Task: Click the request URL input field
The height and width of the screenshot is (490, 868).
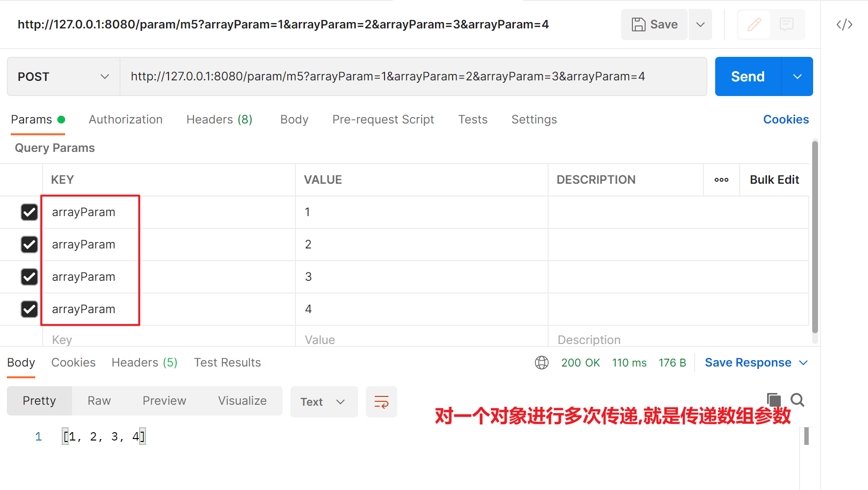Action: pyautogui.click(x=413, y=76)
